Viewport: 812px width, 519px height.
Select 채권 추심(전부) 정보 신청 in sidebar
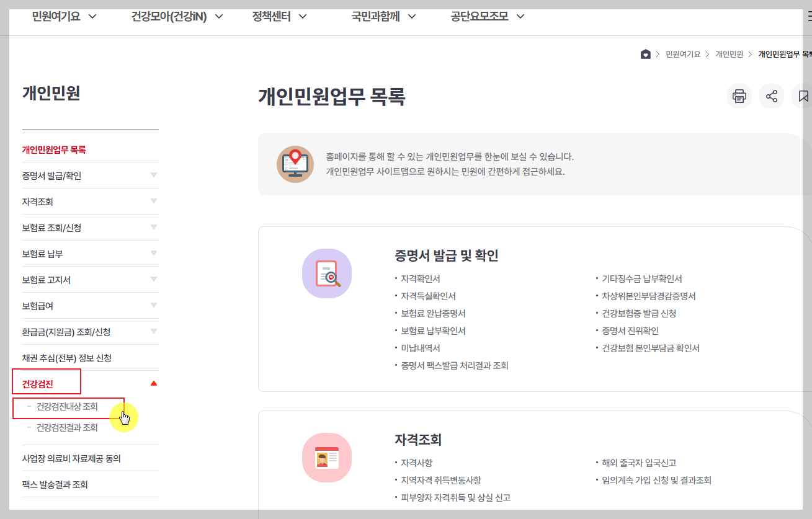click(x=67, y=358)
